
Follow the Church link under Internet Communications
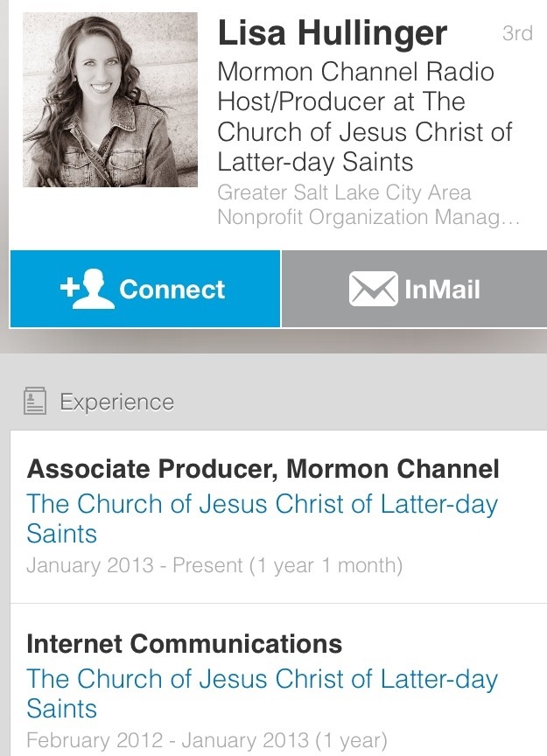262,694
